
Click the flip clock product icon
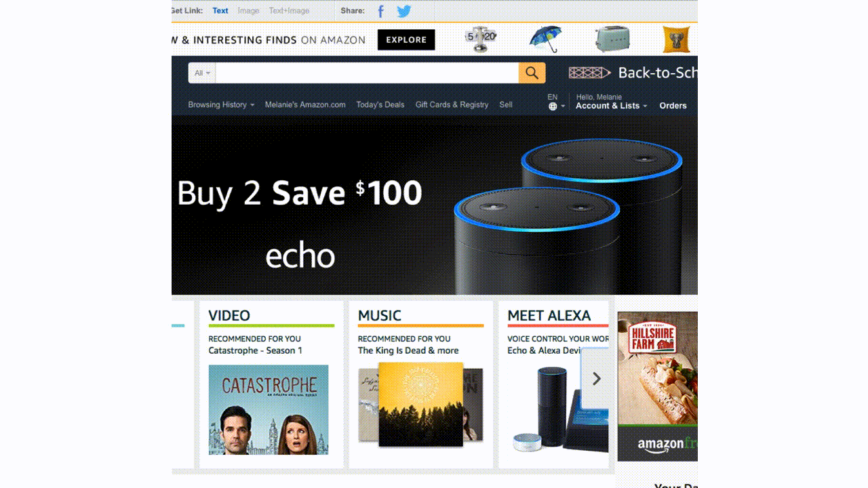(481, 39)
